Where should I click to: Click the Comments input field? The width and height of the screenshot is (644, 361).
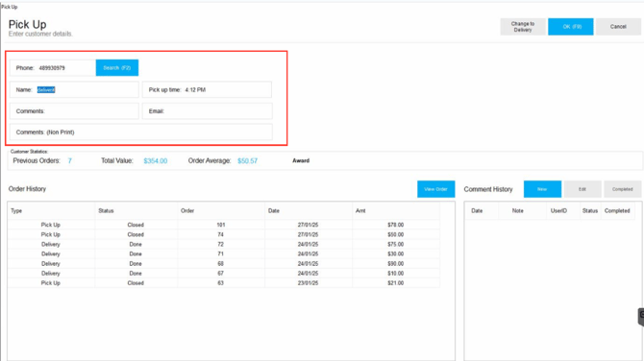(74, 111)
